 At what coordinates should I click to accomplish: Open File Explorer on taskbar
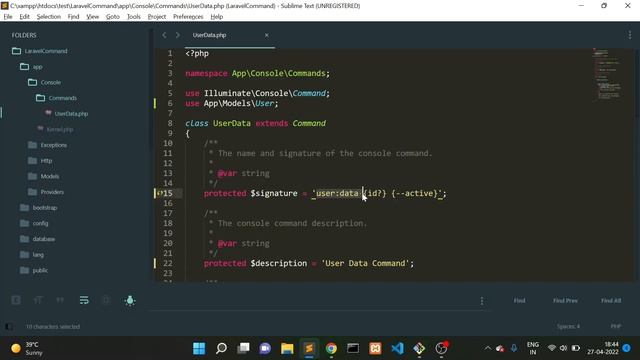click(x=287, y=348)
